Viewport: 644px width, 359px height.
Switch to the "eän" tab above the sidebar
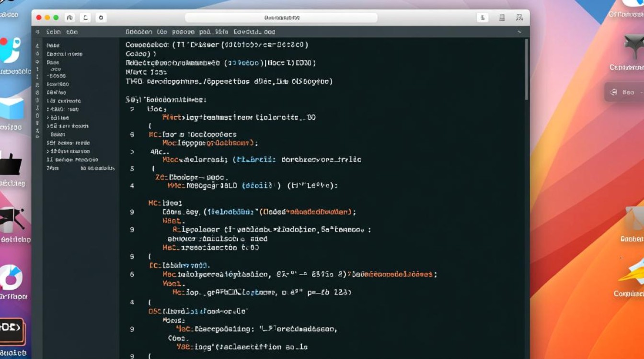72,32
